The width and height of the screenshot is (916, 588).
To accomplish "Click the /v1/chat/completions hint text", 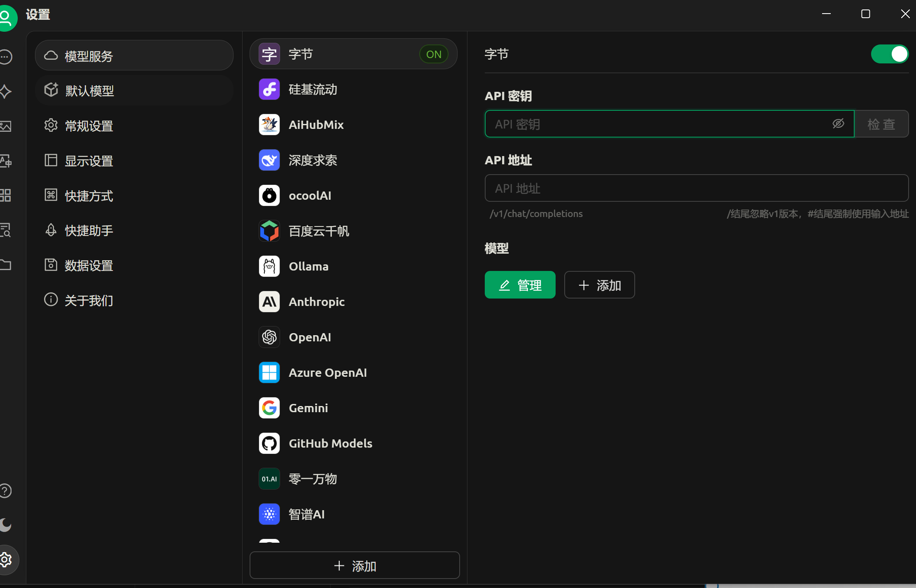I will tap(536, 214).
